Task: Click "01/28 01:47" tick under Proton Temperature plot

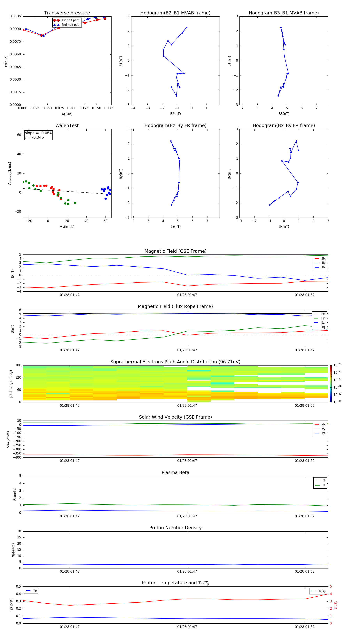Action: [187, 627]
